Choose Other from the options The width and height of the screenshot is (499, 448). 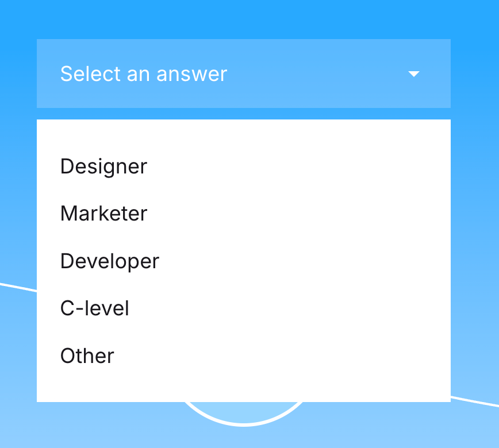[87, 356]
